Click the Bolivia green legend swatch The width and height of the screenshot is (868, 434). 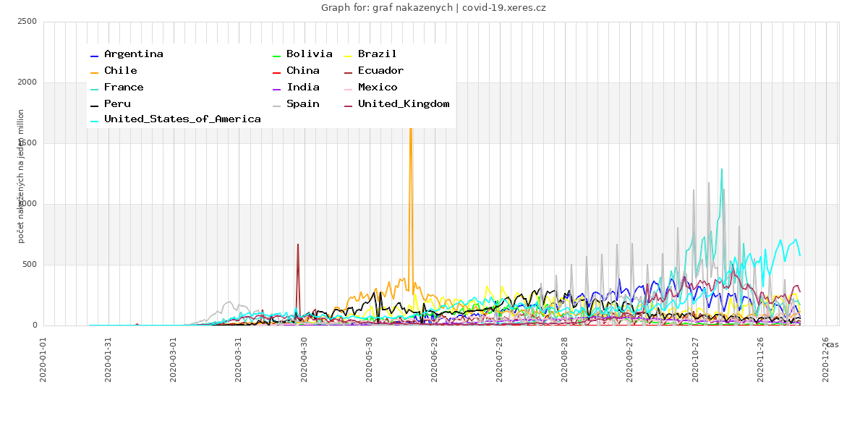pos(276,56)
